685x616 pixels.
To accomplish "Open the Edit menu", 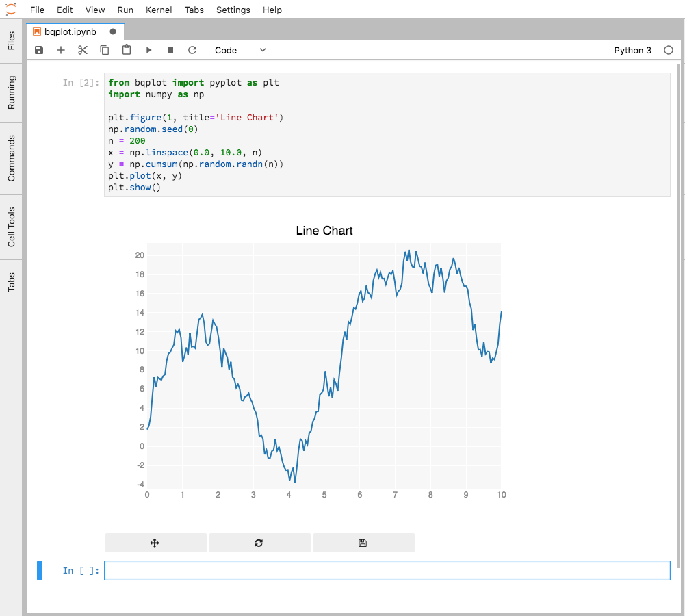I will pos(64,10).
